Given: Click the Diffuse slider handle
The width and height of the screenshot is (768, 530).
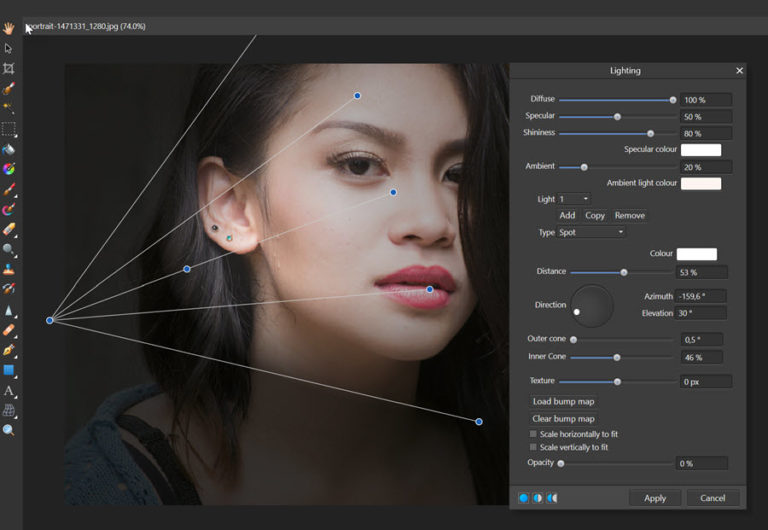Looking at the screenshot, I should click(x=673, y=100).
